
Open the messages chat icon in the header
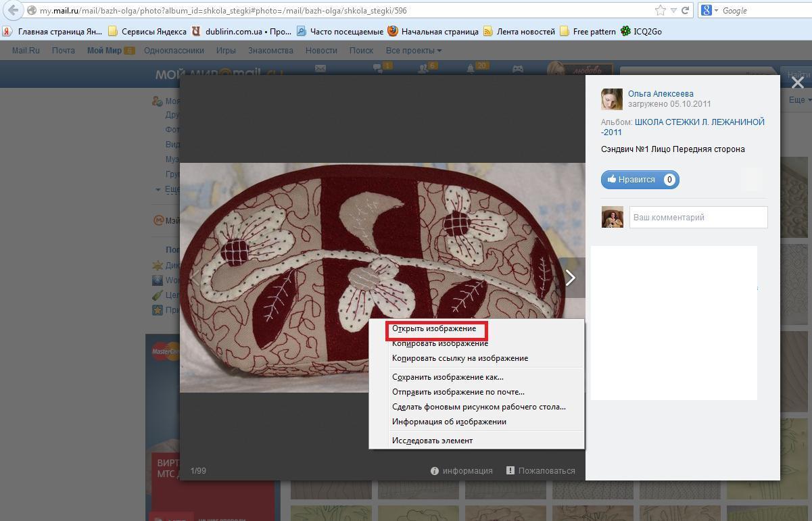tap(379, 68)
